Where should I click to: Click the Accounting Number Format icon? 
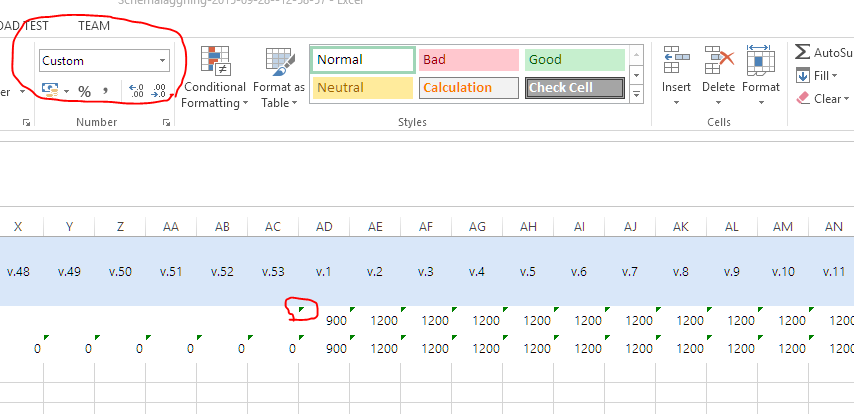(x=50, y=91)
